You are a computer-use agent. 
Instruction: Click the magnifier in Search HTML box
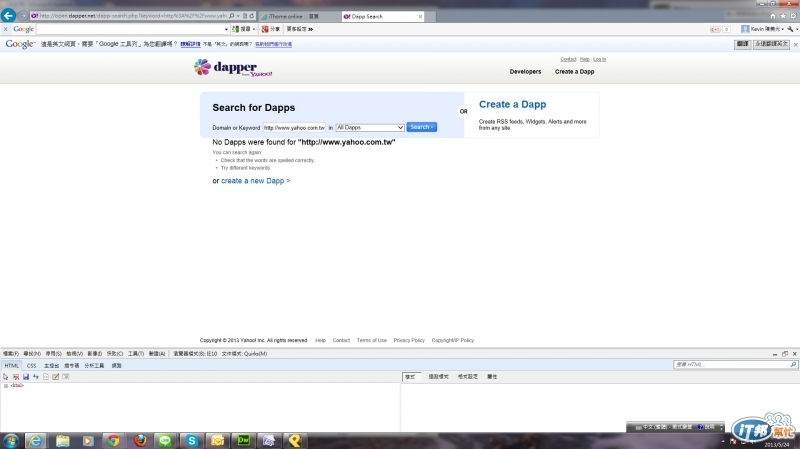tap(793, 364)
